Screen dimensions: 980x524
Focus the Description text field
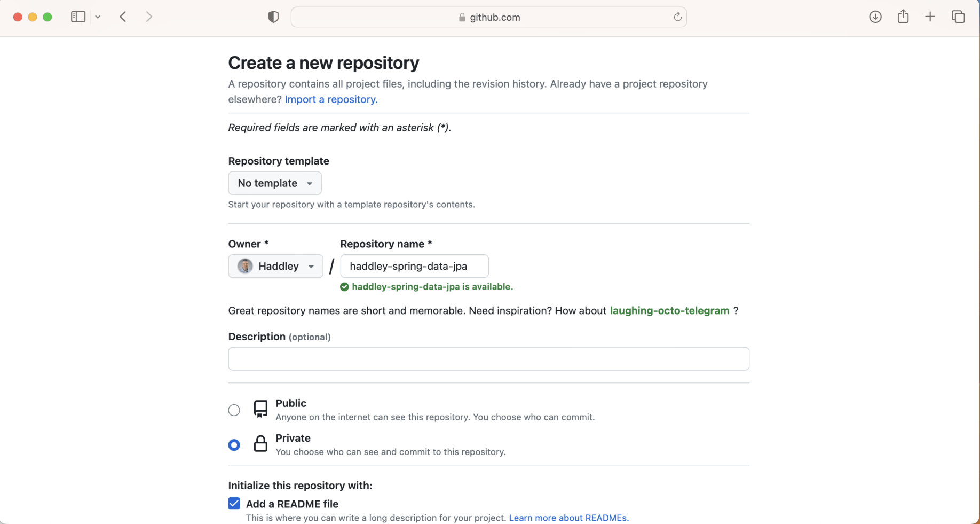coord(488,359)
